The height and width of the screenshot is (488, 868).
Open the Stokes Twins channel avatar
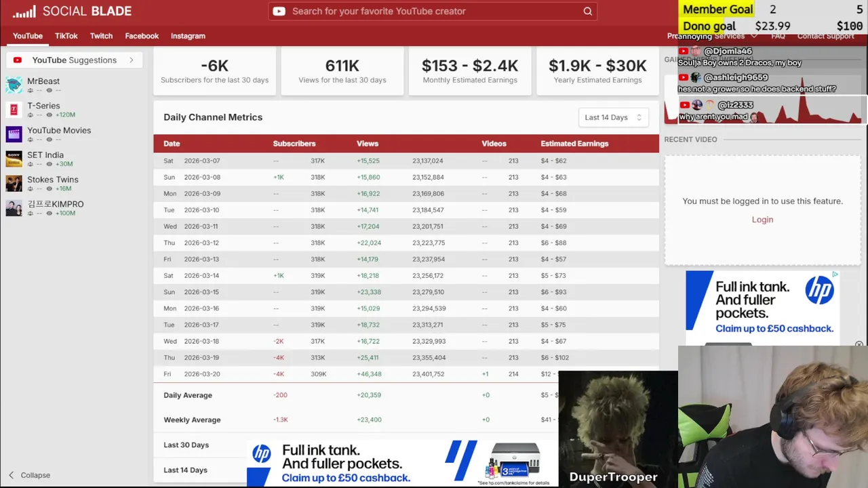coord(14,184)
